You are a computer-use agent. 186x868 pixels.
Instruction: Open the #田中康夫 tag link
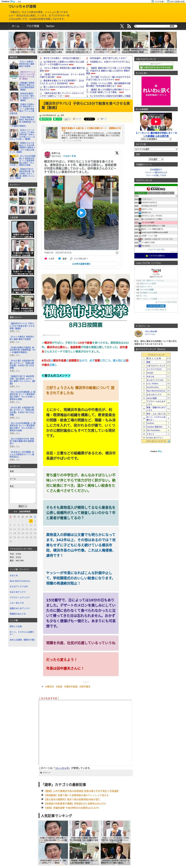[x=85, y=686]
